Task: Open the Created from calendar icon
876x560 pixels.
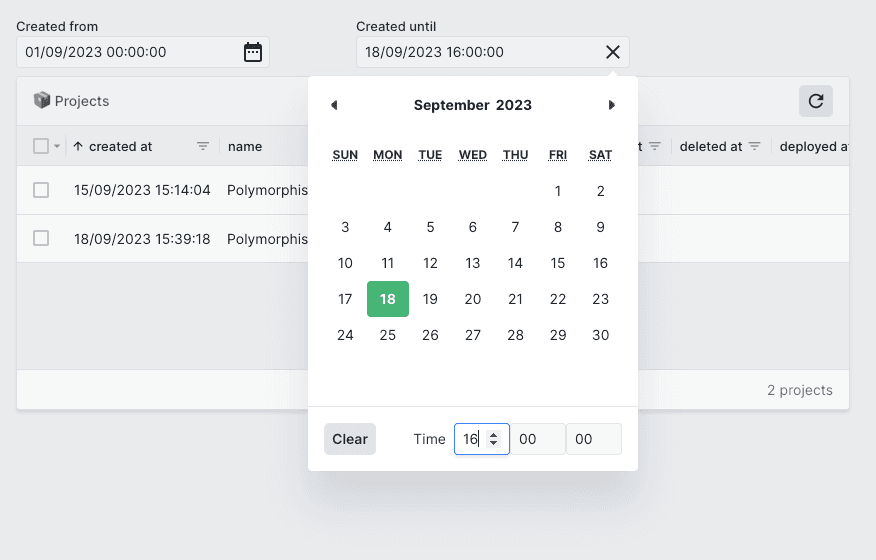Action: click(x=253, y=52)
